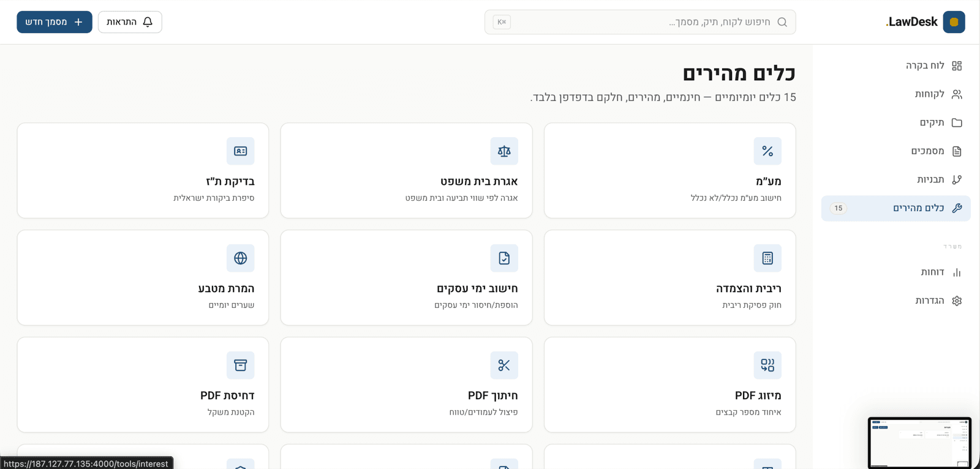Click איחוד מספר קבצים description
The image size is (980, 469).
click(748, 412)
